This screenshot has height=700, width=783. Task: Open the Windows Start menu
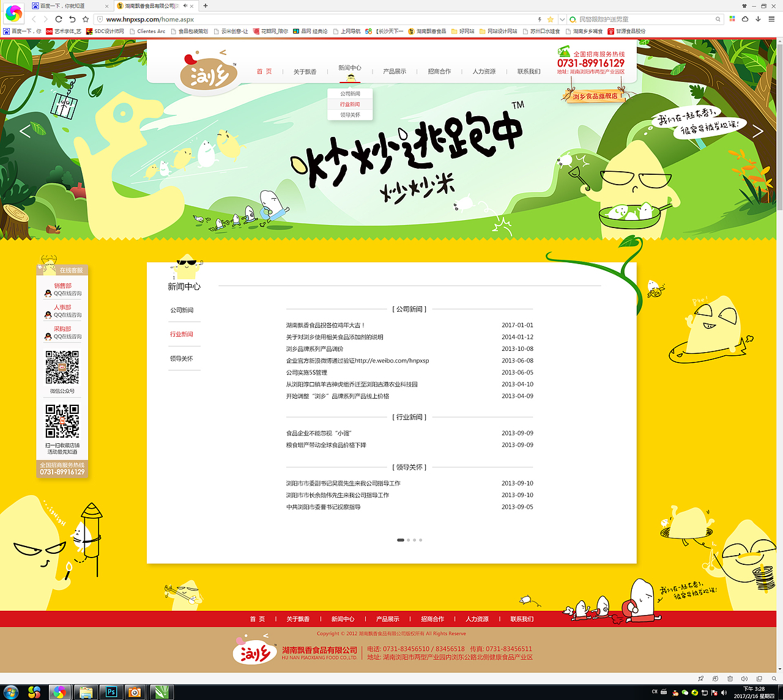tap(10, 692)
